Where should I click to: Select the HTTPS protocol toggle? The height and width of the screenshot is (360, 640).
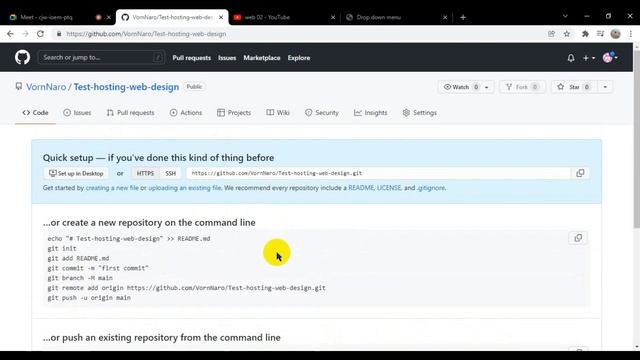(x=145, y=173)
